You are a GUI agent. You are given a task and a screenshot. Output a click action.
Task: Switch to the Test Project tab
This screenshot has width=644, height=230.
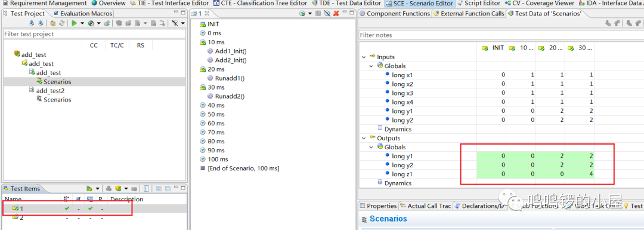[24, 14]
